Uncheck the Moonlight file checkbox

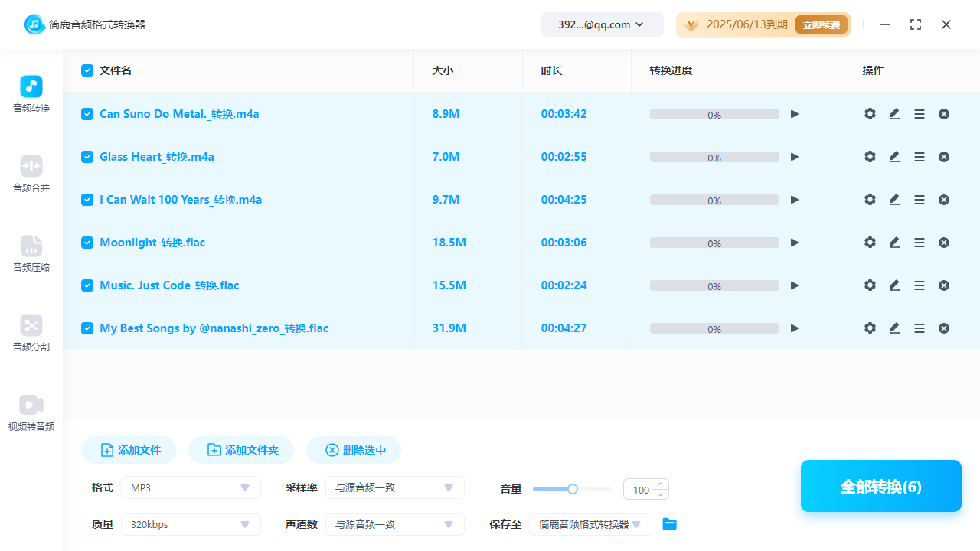click(87, 243)
